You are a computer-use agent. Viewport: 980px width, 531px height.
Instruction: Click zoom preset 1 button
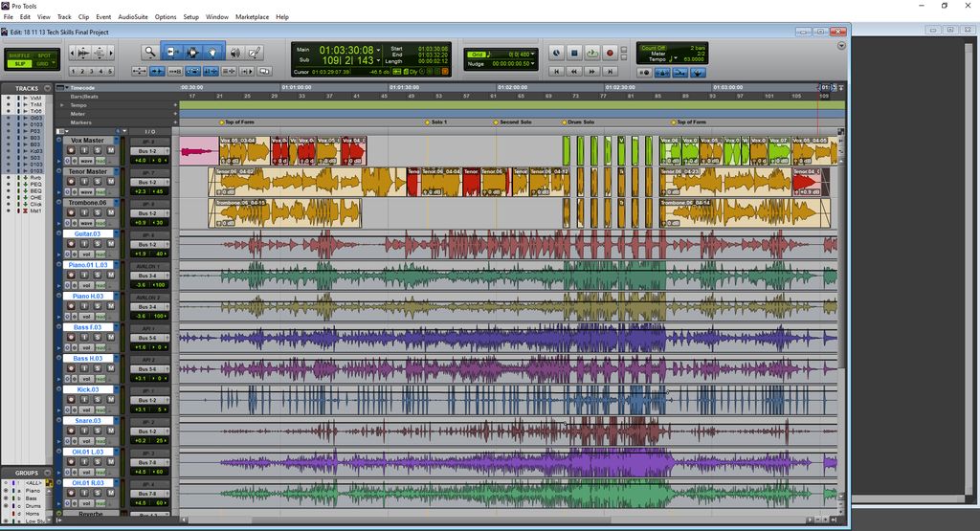tap(74, 71)
